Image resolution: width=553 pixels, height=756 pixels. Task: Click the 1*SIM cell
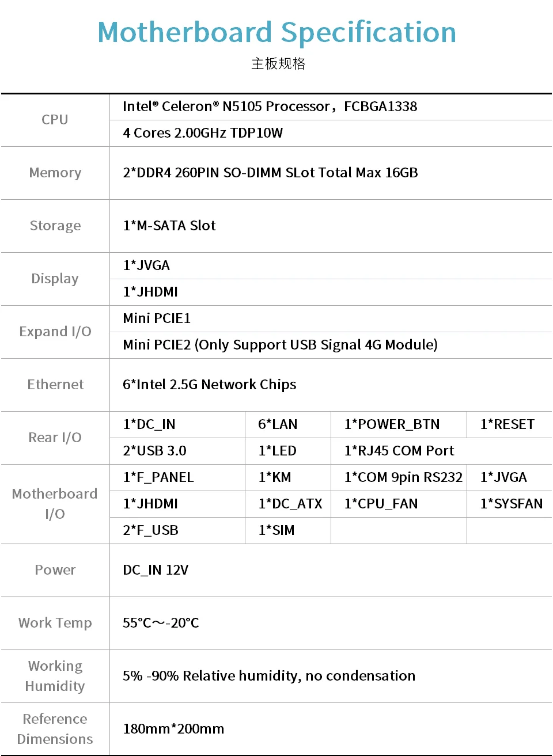[276, 530]
